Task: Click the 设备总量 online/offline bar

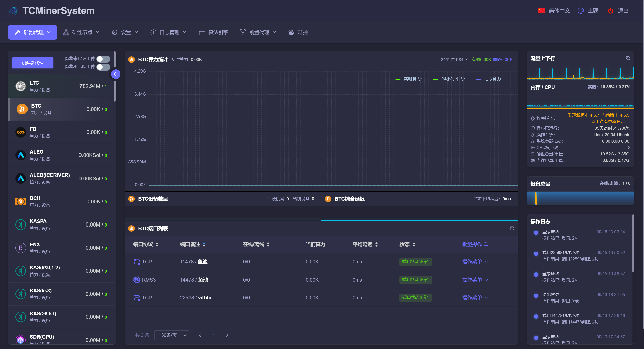Action: [x=580, y=198]
